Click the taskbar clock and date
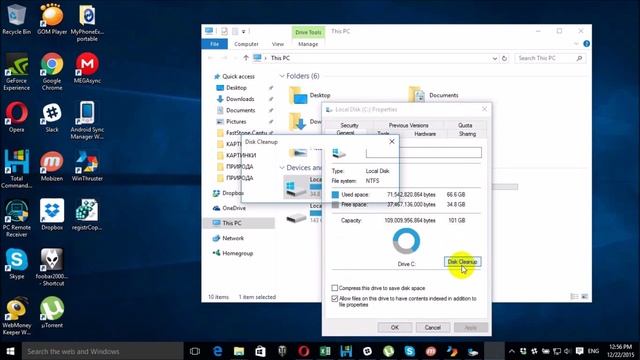 pos(620,351)
